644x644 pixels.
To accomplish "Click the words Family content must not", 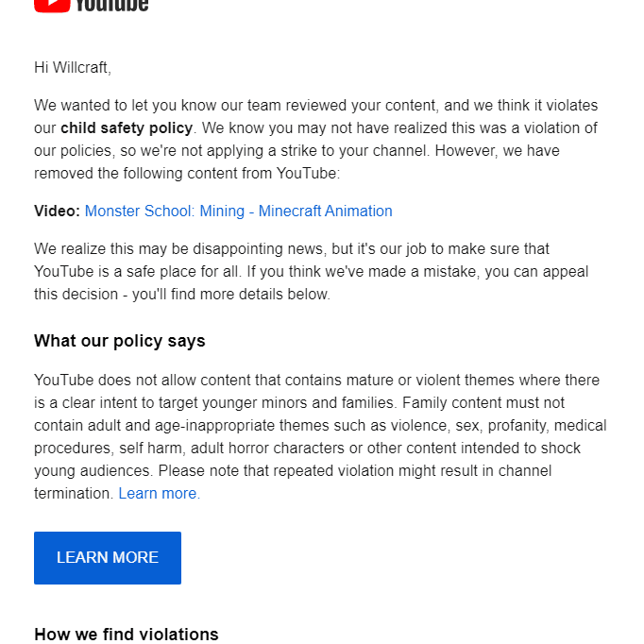I will tap(483, 403).
